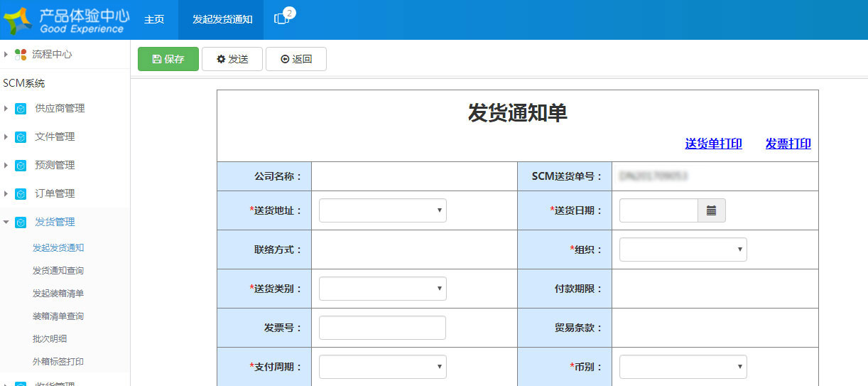
Task: Click the green 保存 button
Action: pyautogui.click(x=168, y=59)
